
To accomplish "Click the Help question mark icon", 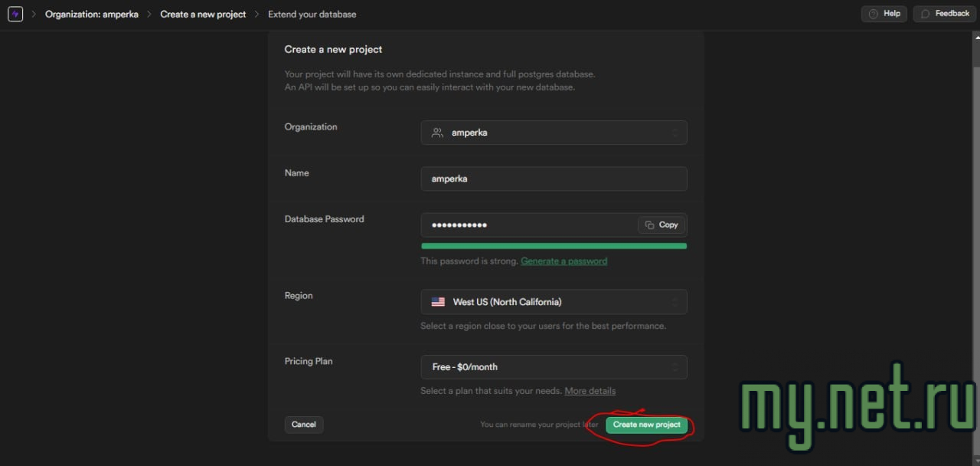I will (x=873, y=14).
